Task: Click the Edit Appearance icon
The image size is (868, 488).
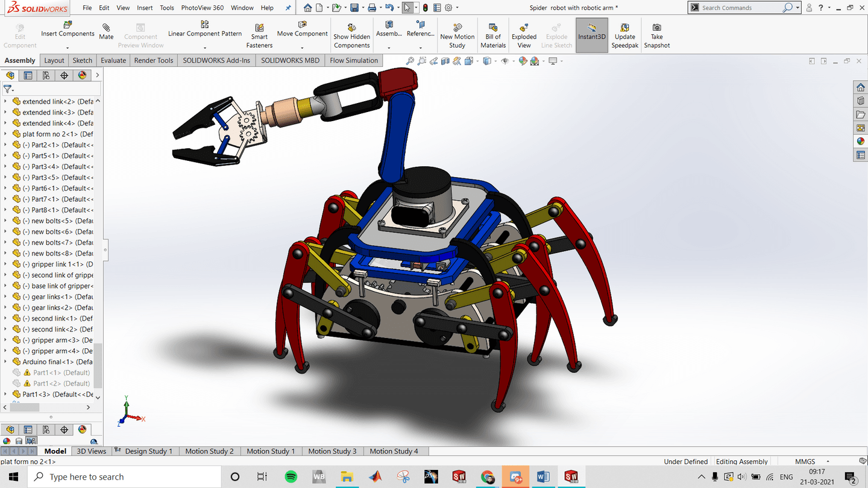Action: tap(523, 61)
